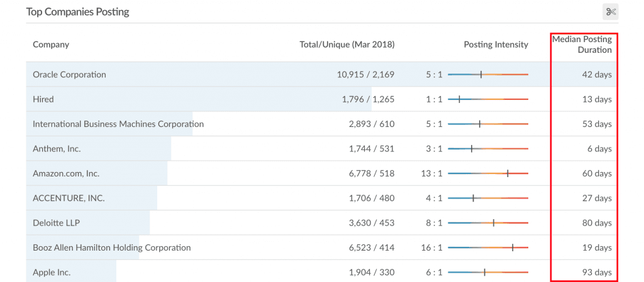This screenshot has height=282, width=644.
Task: Click Hired's 1 : 1 intensity marker
Action: click(459, 99)
